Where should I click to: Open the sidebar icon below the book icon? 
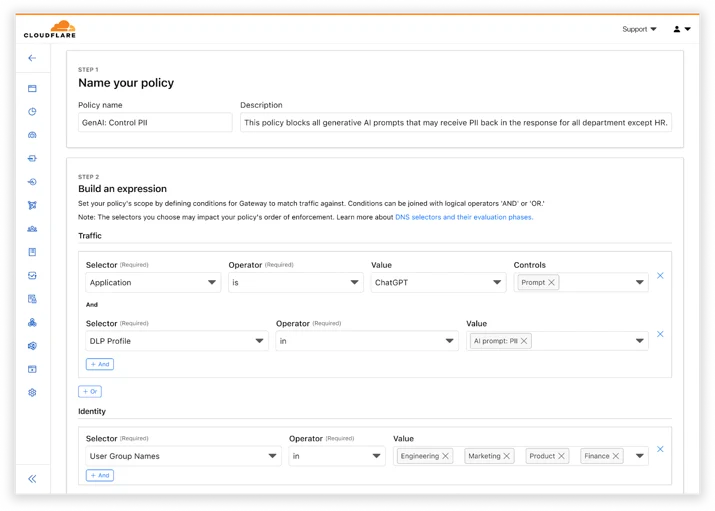(x=32, y=275)
